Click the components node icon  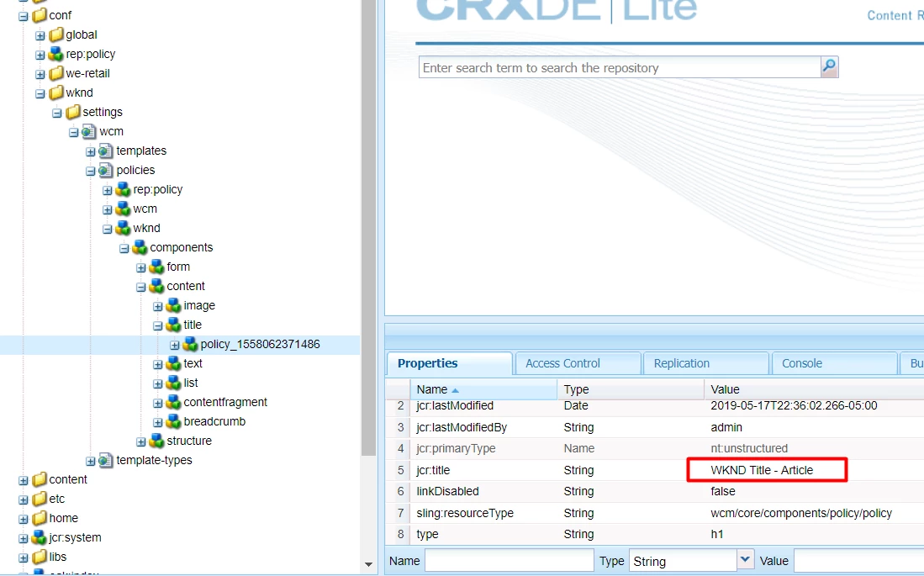pos(140,247)
